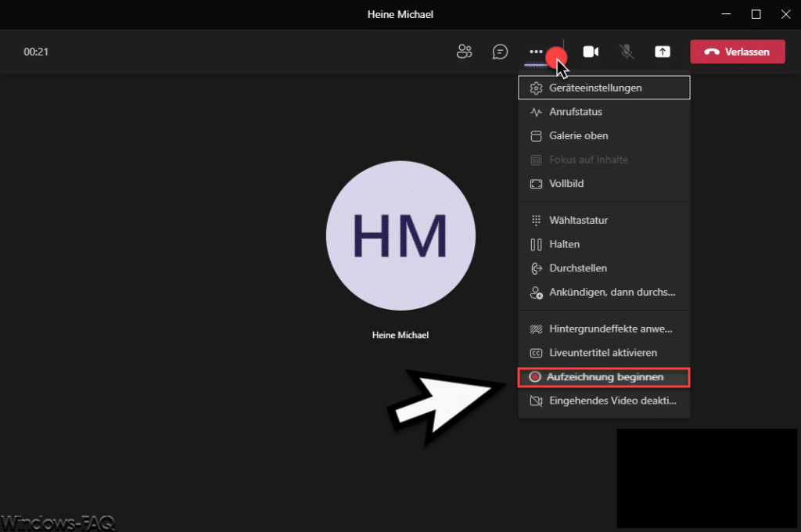Share content with the upload arrow icon
Viewport: 801px width, 532px height.
[x=663, y=52]
